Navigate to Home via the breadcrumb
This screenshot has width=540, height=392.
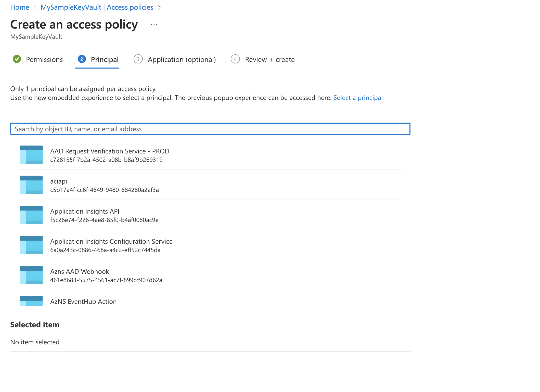coord(20,7)
